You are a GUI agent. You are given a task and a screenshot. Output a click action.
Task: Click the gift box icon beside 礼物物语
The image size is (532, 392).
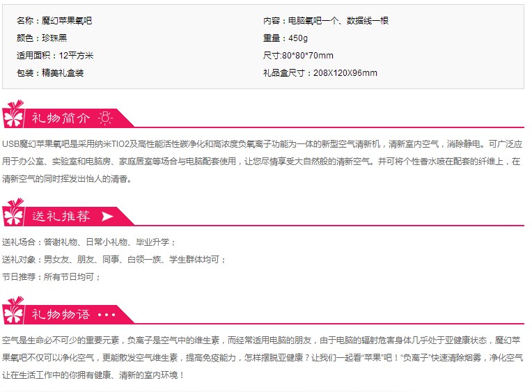click(x=13, y=311)
